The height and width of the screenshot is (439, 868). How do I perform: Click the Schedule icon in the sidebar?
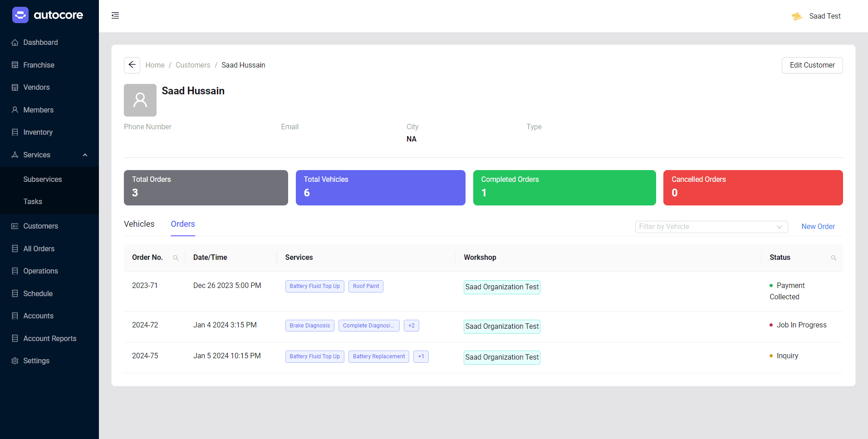pyautogui.click(x=15, y=293)
